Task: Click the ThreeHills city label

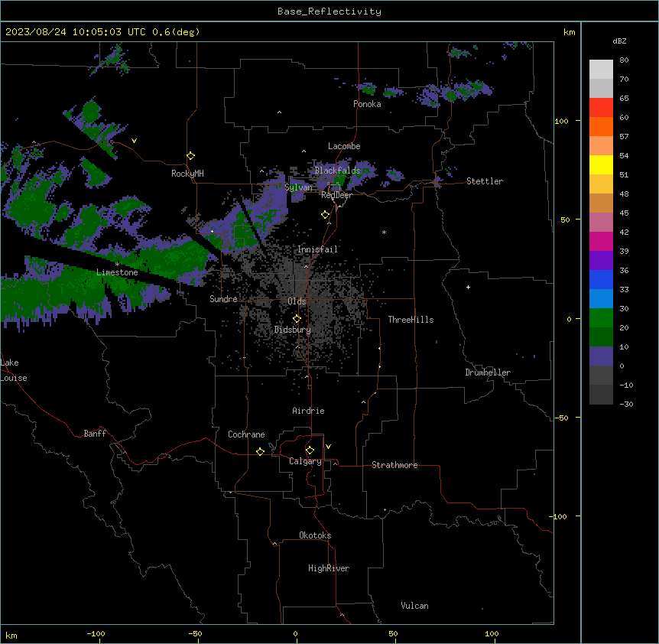Action: [411, 320]
